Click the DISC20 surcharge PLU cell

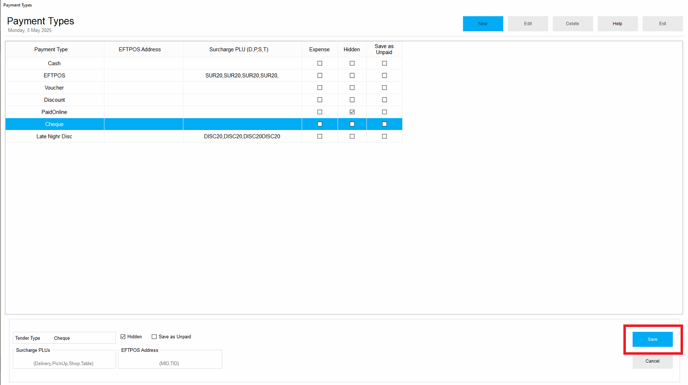pyautogui.click(x=242, y=137)
